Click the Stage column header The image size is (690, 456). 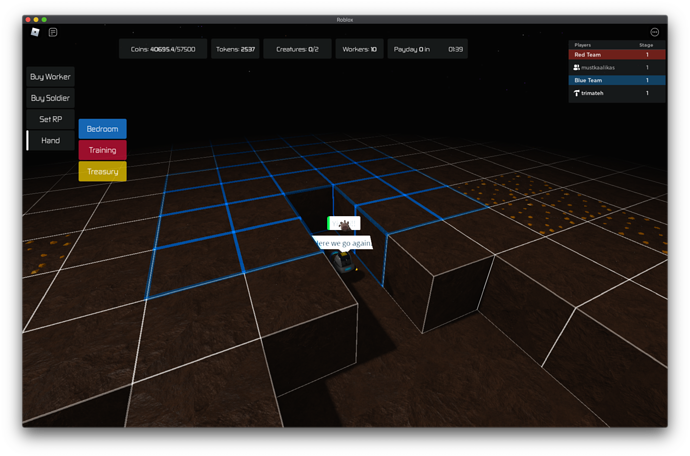pyautogui.click(x=646, y=45)
